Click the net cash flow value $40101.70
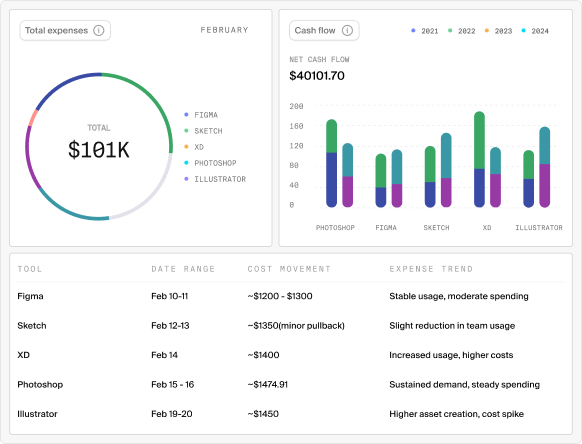 coord(317,76)
